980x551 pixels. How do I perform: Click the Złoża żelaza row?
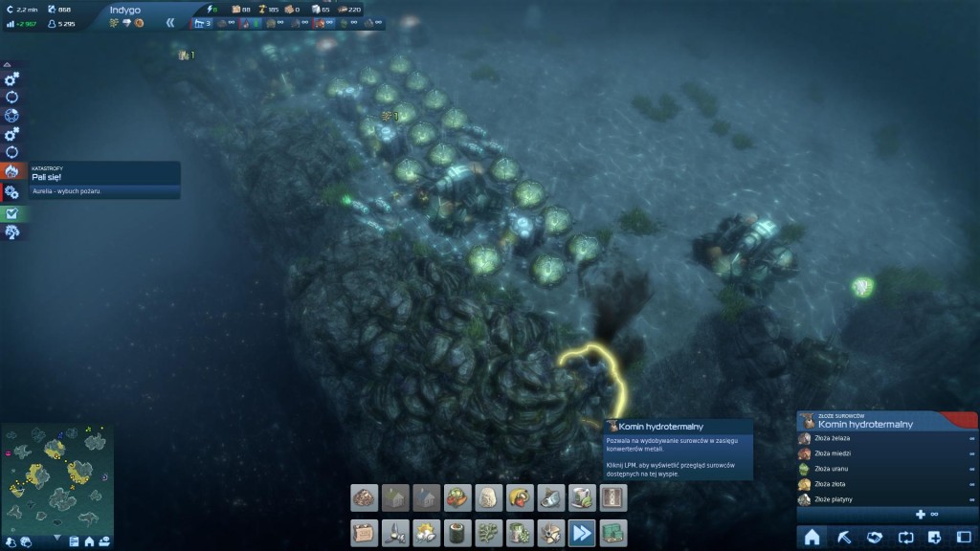pyautogui.click(x=887, y=438)
